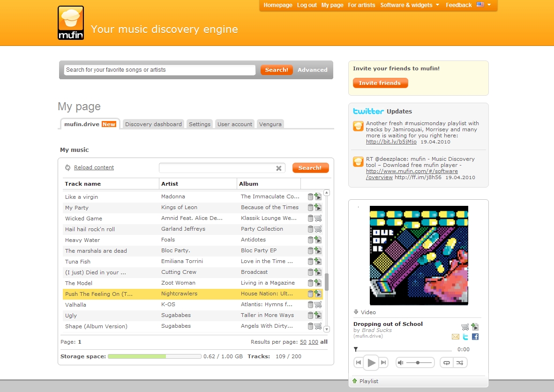
Task: Click the My music filter input field
Action: (x=222, y=168)
